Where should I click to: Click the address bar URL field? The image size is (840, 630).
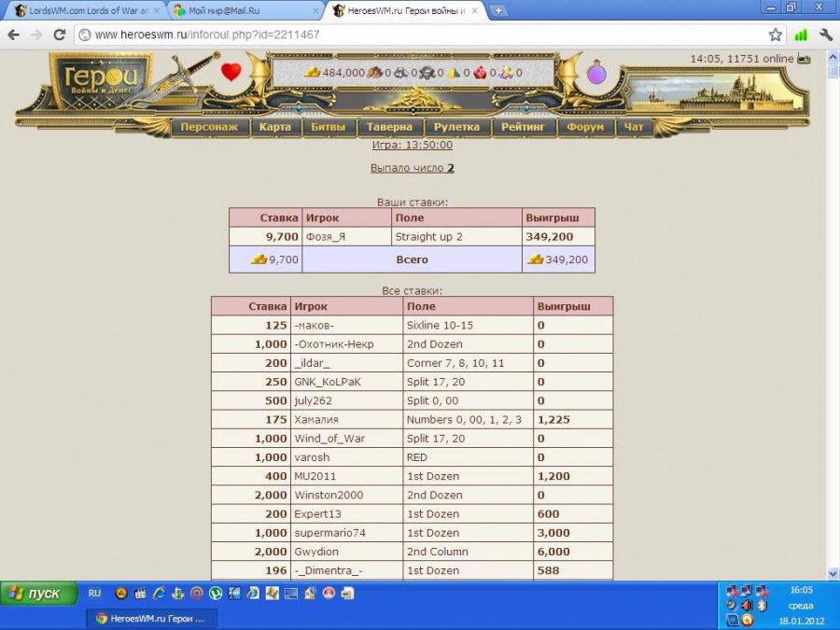420,35
